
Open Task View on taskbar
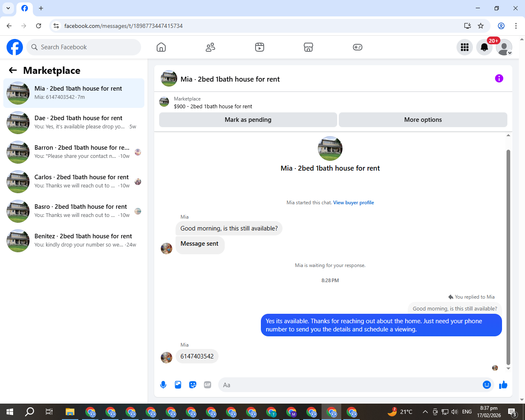click(49, 412)
